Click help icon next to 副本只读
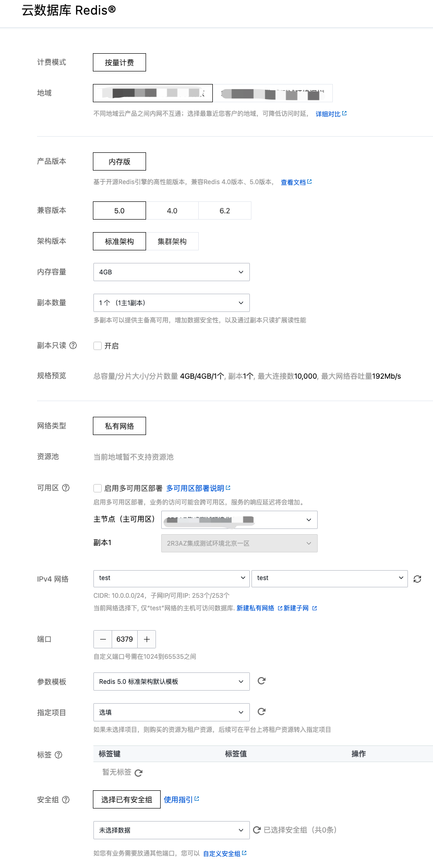 pyautogui.click(x=73, y=345)
